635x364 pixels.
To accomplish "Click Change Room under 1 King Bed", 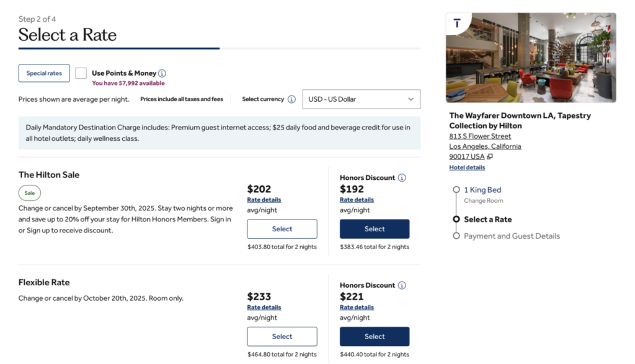I will tap(484, 201).
